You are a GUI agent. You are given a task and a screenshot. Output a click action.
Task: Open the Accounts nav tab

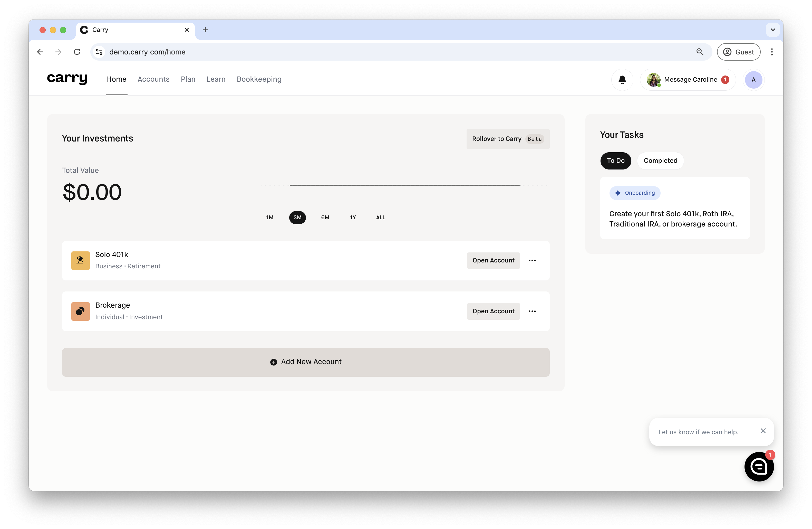(x=153, y=79)
